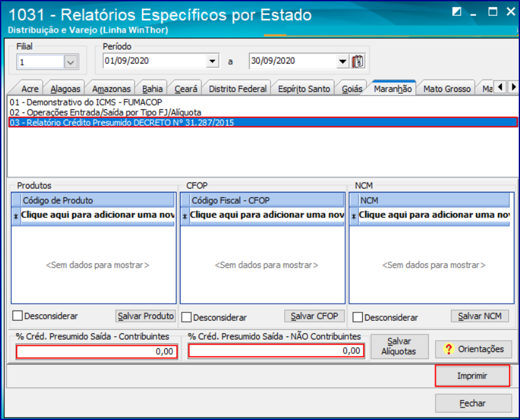Switch to the Espírito Santo tab

[x=304, y=89]
